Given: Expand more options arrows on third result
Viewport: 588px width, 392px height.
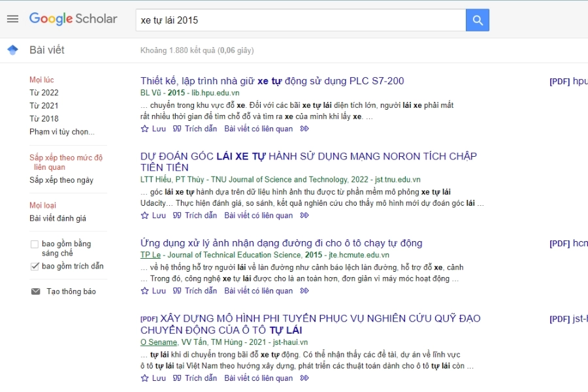Looking at the screenshot, I should 304,291.
